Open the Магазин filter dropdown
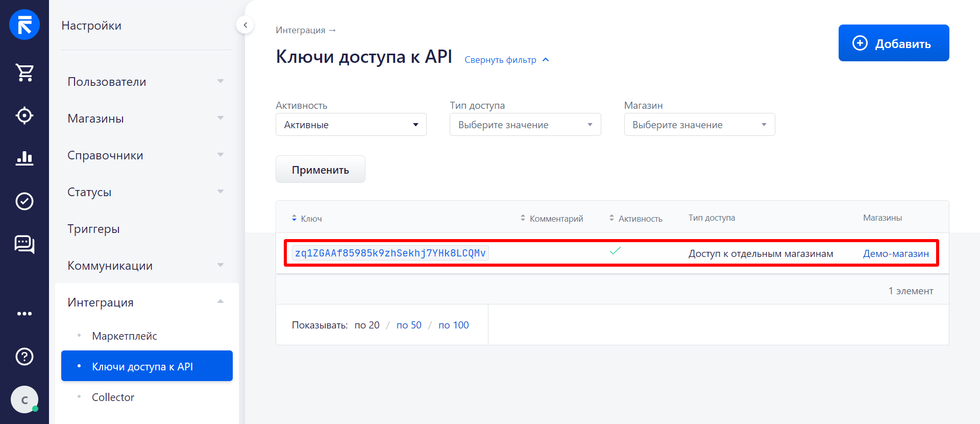This screenshot has width=980, height=424. point(699,125)
